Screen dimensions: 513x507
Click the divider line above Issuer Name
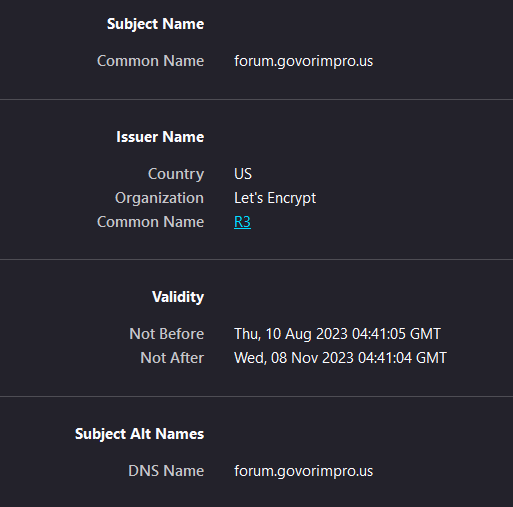256,99
